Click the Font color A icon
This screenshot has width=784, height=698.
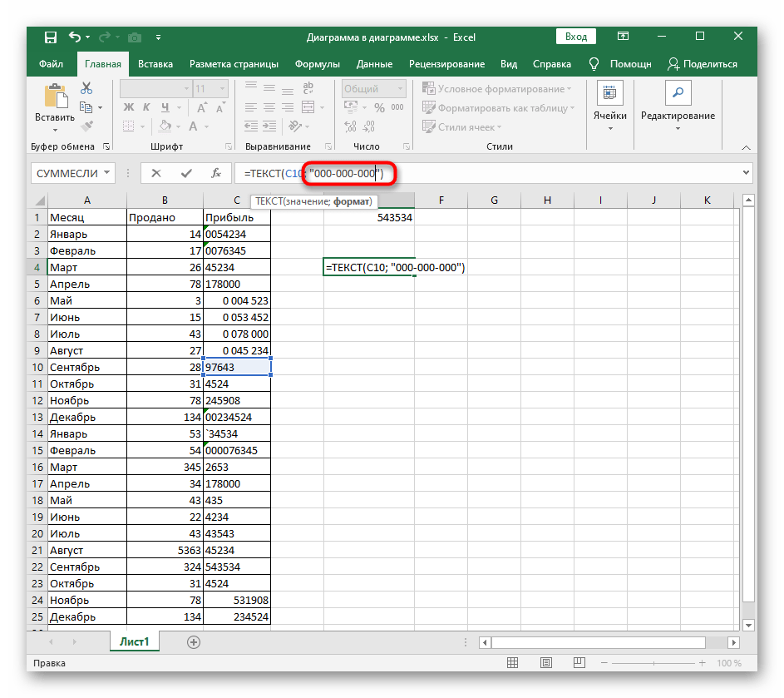coord(193,126)
